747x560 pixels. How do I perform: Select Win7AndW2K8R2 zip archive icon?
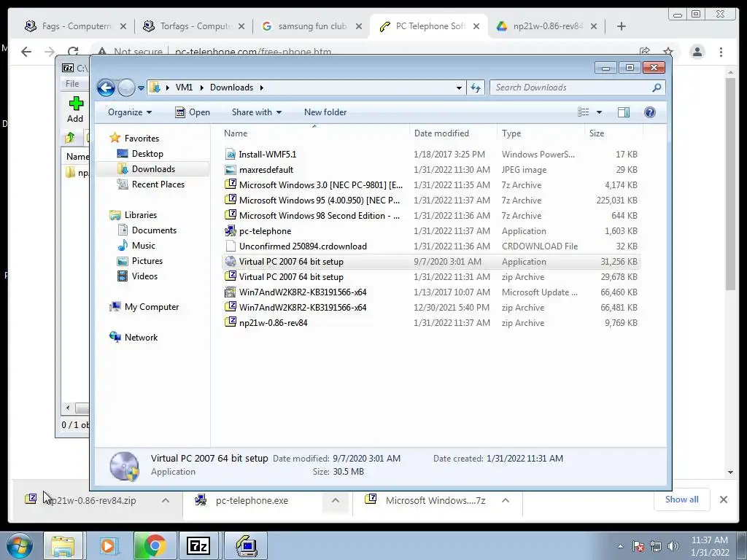pos(231,307)
